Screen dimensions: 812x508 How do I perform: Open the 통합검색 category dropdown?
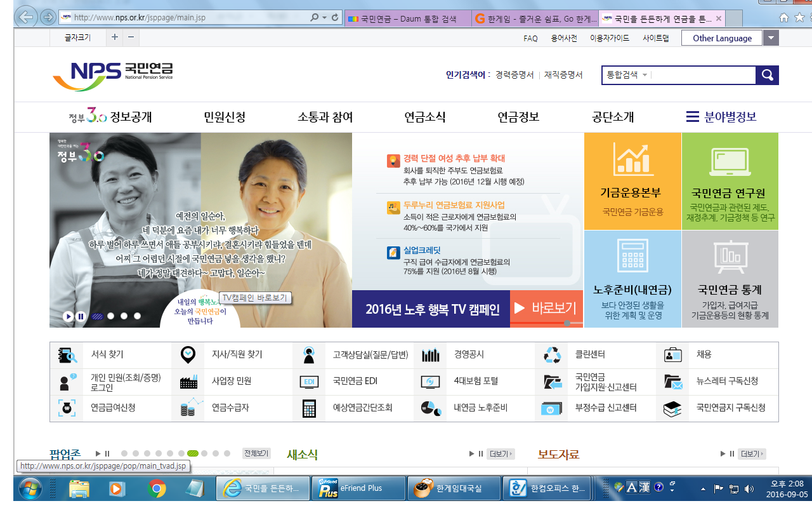click(x=628, y=75)
